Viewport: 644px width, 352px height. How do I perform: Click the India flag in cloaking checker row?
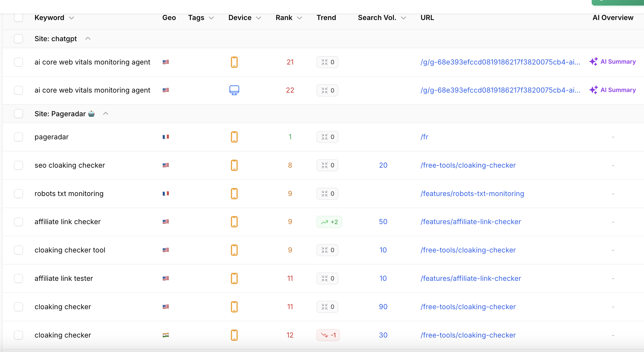[x=166, y=335]
